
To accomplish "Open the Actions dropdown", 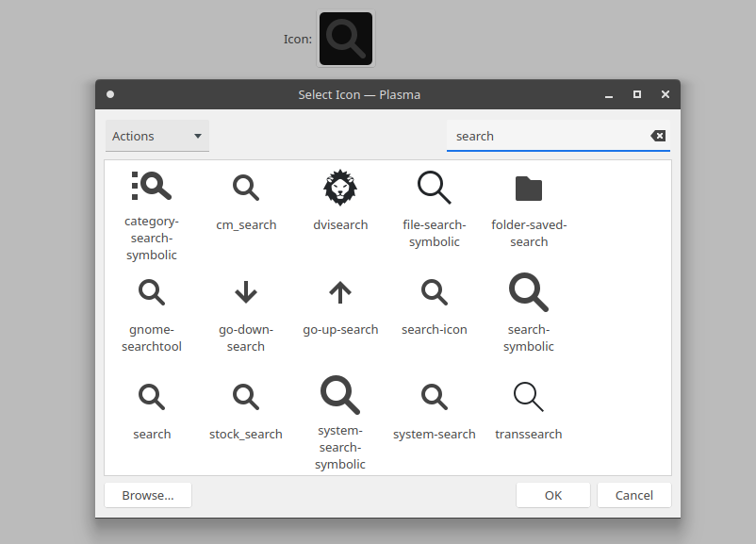I will [157, 136].
